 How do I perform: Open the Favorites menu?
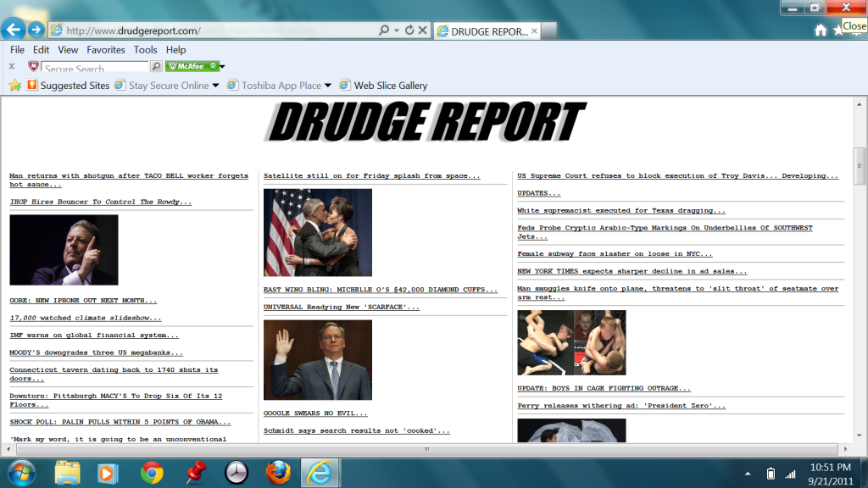click(x=106, y=50)
